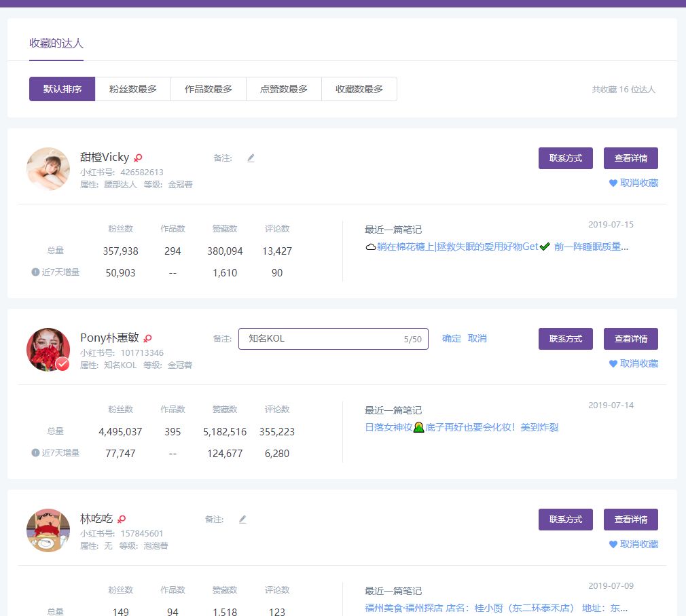The height and width of the screenshot is (616, 686).
Task: Select 默认排序 sort tab
Action: point(62,89)
